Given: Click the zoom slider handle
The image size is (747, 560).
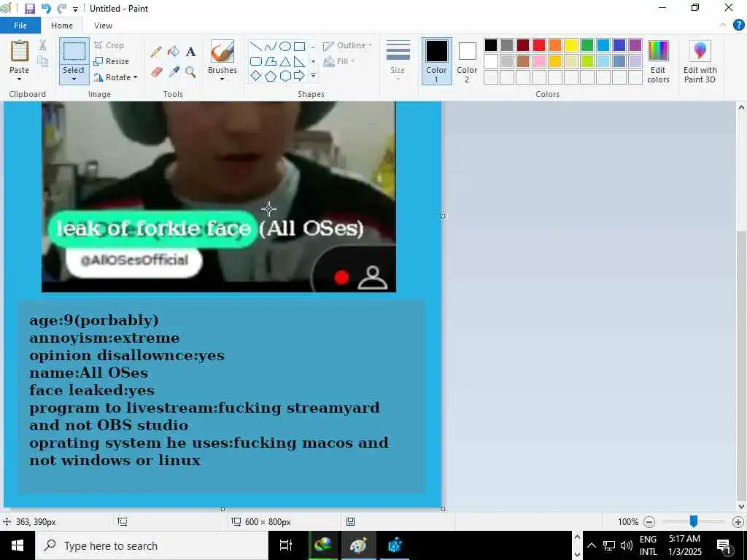Looking at the screenshot, I should pos(694,521).
